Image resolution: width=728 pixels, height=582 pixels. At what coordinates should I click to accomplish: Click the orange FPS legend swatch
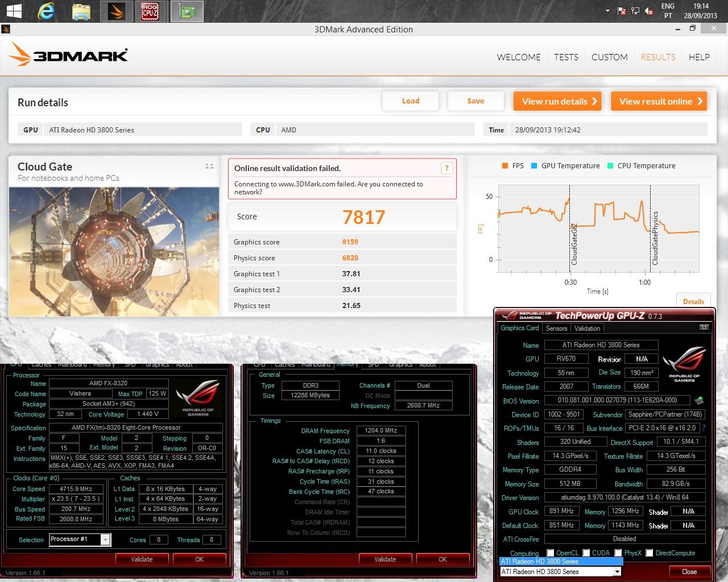tap(504, 166)
